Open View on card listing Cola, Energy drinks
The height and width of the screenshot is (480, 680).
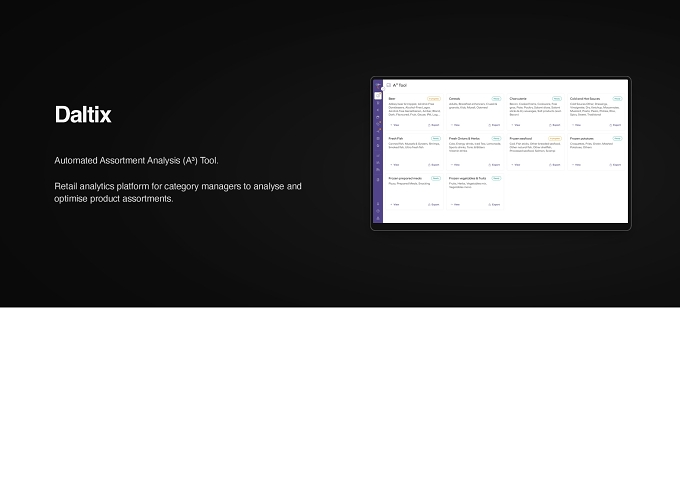point(455,165)
